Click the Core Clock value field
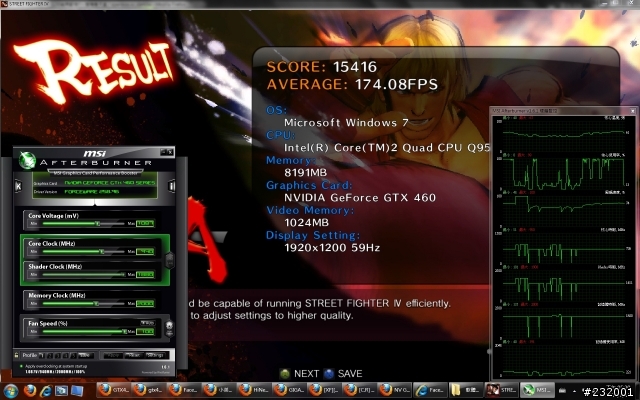 [x=145, y=251]
